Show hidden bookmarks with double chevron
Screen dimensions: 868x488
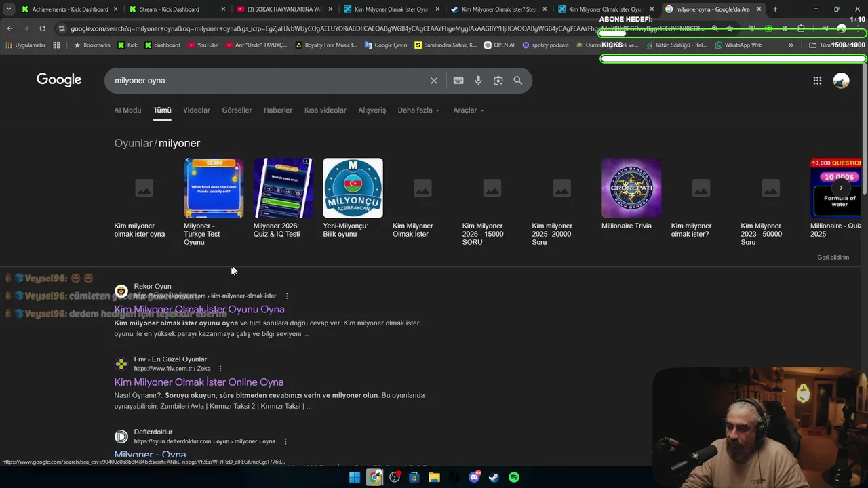(791, 45)
